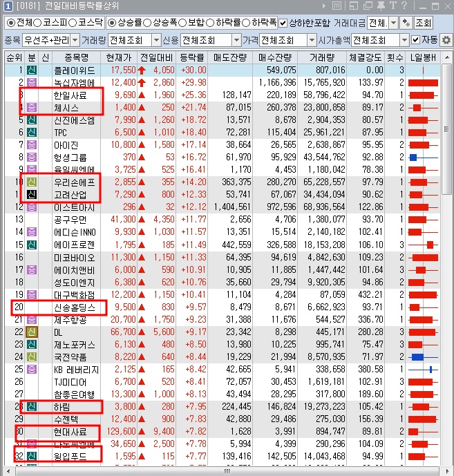Pin the window with the pushpin icon
Image resolution: width=454 pixels, height=476 pixels.
(x=381, y=6)
